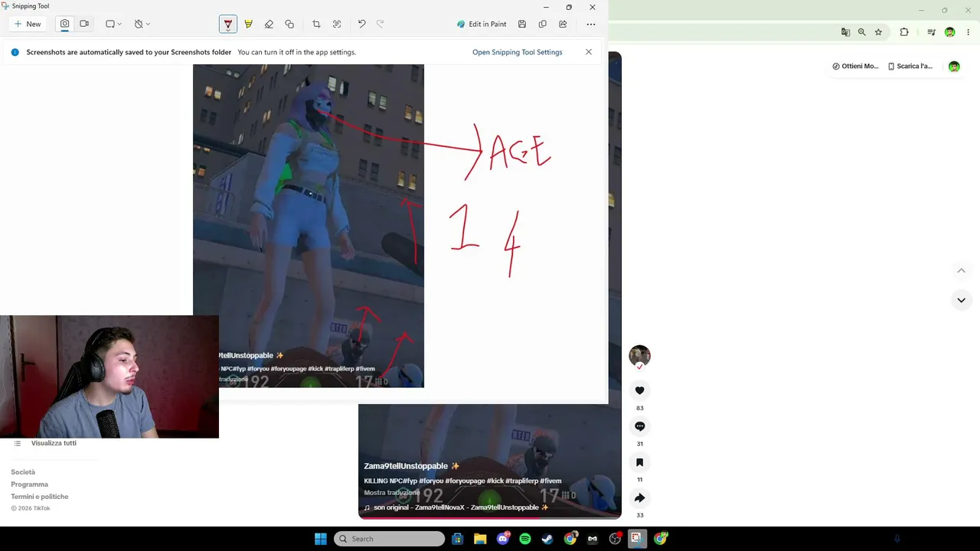This screenshot has height=551, width=980.
Task: Open the shapes tool in Snipping Tool
Action: tap(289, 24)
